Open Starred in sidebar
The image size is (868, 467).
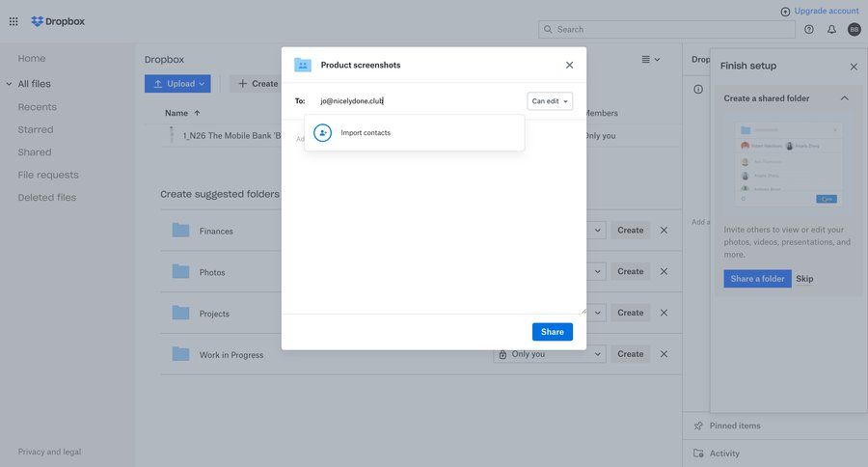36,129
